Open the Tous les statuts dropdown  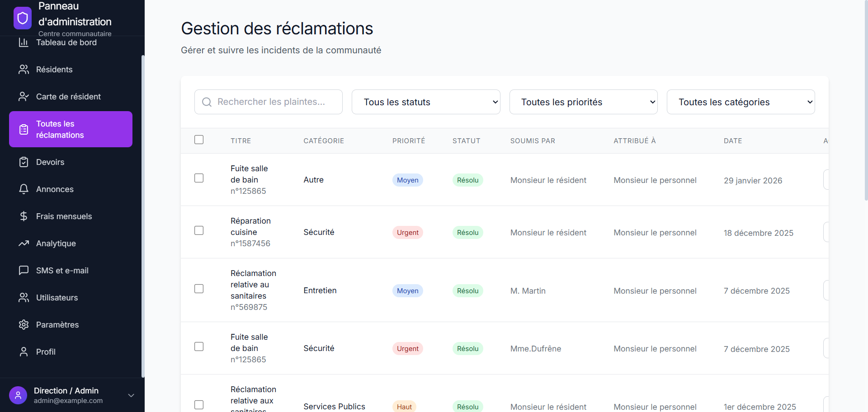point(425,102)
